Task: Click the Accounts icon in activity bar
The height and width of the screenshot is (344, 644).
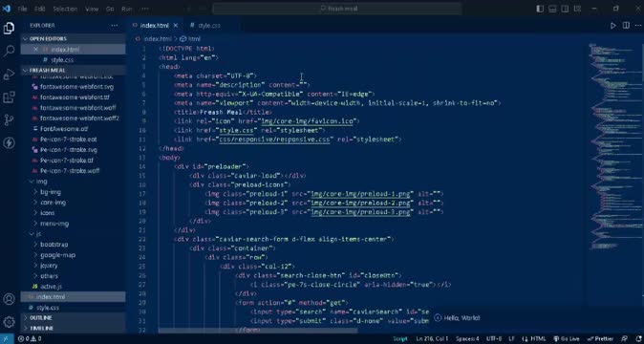Action: [9, 299]
